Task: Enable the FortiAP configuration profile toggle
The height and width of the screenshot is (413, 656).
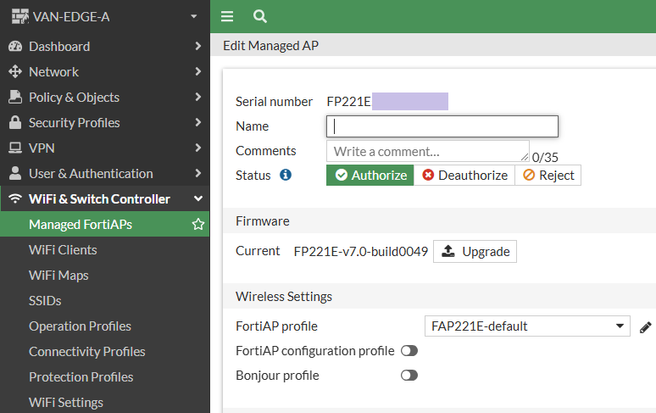Action: 409,351
